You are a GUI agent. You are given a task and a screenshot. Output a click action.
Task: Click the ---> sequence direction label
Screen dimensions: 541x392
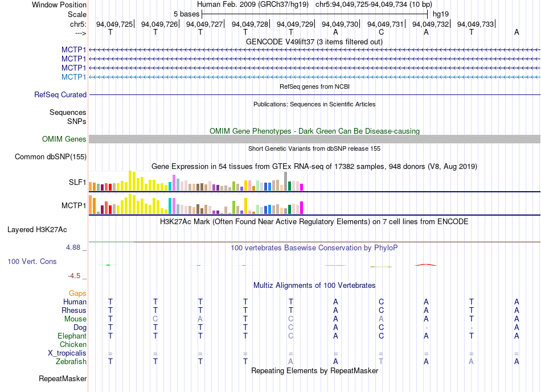(x=80, y=33)
